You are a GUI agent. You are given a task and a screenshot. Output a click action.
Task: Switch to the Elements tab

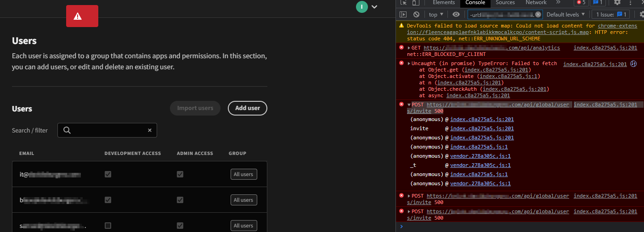coord(444,2)
